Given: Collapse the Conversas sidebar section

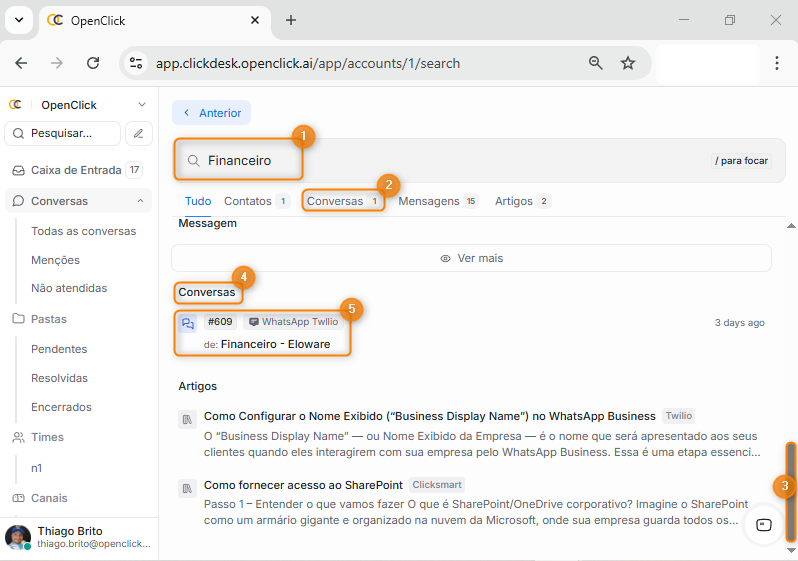Looking at the screenshot, I should click(x=140, y=201).
